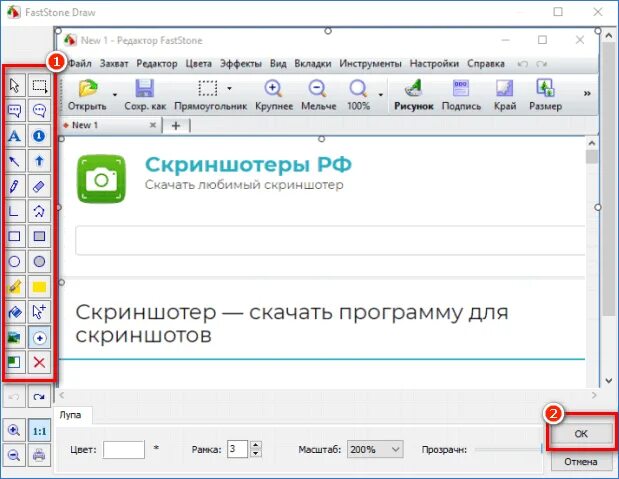Viewport: 619px width, 479px height.
Task: Click the canvas vertical scrollbar down arrow
Action: (x=609, y=381)
